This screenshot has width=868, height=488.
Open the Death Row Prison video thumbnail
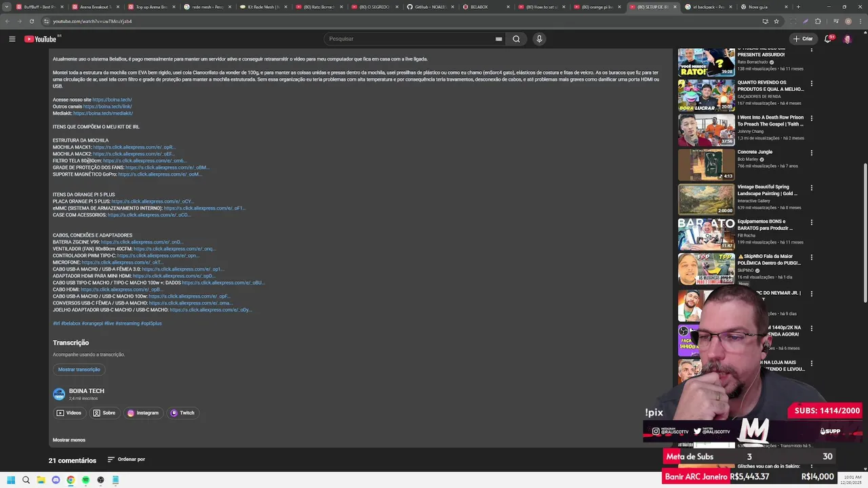706,129
